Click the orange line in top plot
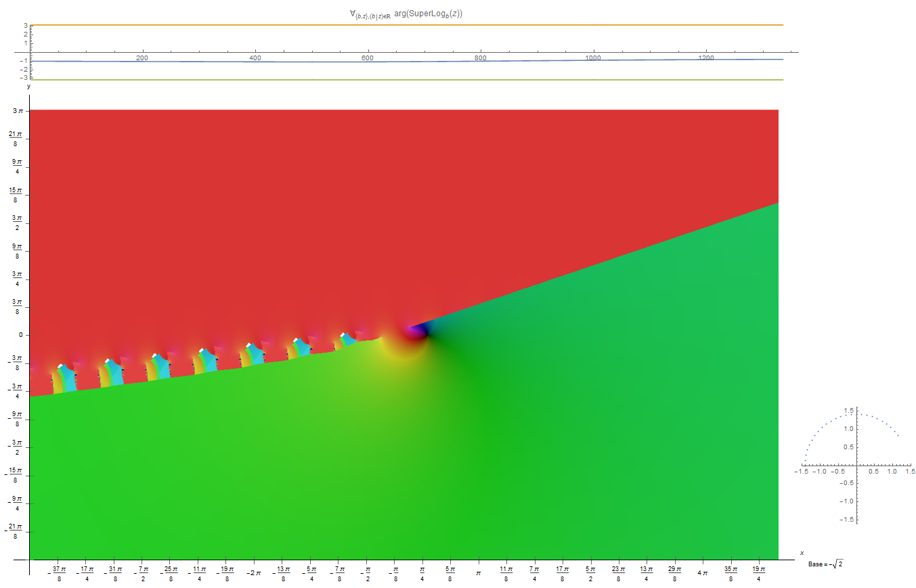916x588 pixels. (x=406, y=25)
